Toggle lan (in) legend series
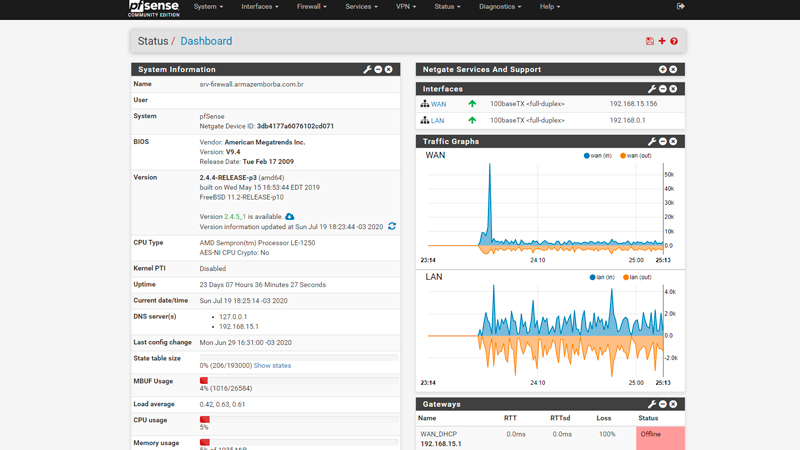Image resolution: width=800 pixels, height=450 pixels. [x=602, y=277]
